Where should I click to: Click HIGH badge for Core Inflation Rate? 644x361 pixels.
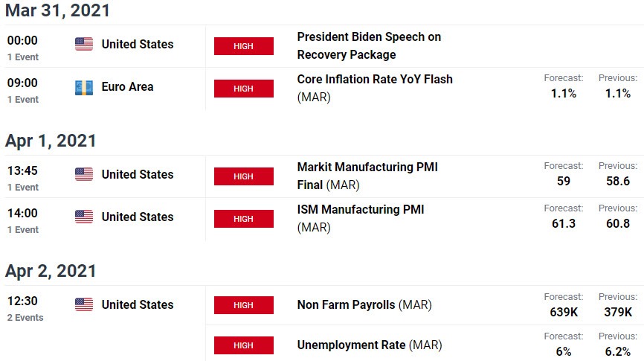(244, 89)
